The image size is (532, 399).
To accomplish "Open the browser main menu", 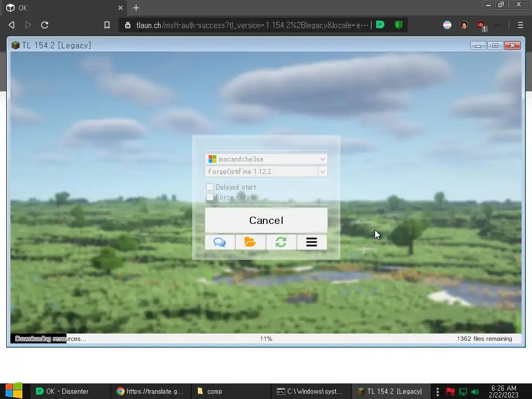I will point(521,25).
